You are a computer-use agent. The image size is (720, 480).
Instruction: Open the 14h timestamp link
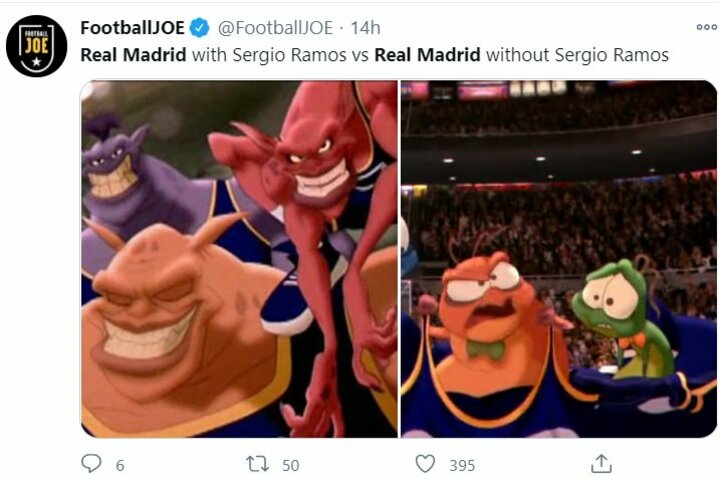click(x=362, y=28)
